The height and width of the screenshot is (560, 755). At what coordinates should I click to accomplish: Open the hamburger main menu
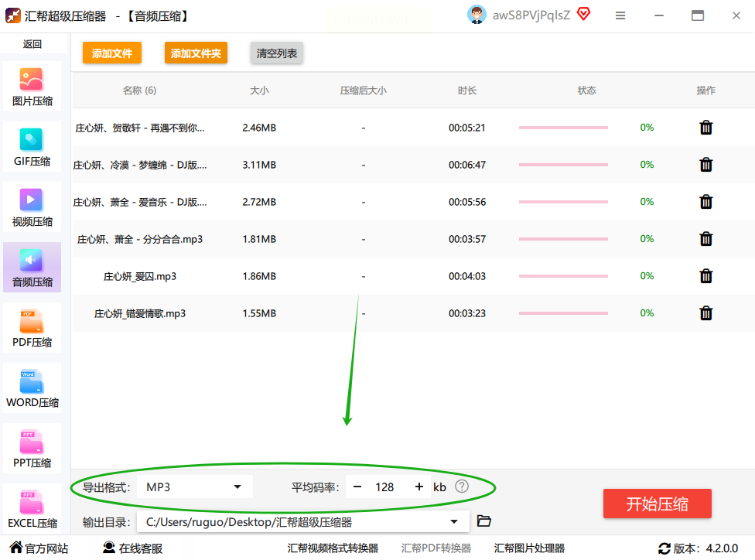coord(620,15)
